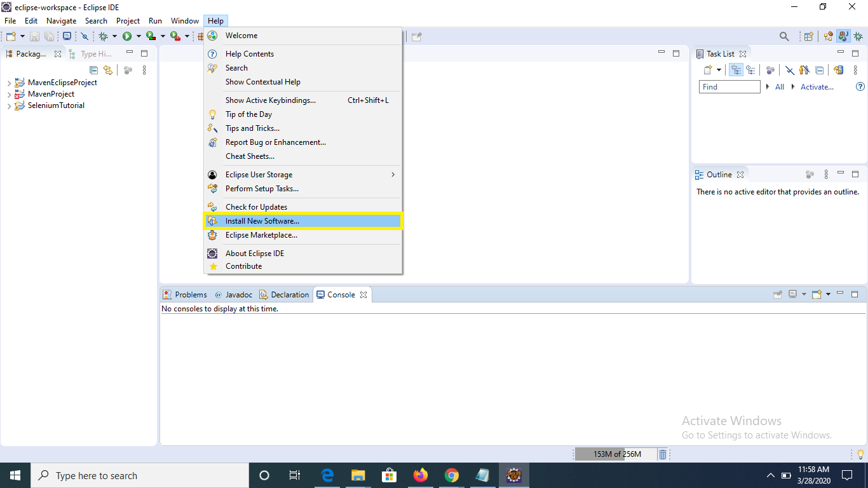This screenshot has height=488, width=868.
Task: Click the Open Perspective icon
Action: tap(808, 37)
